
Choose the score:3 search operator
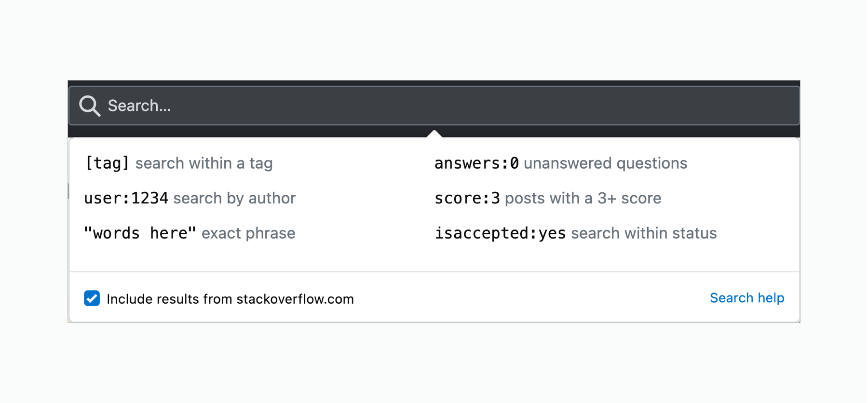(467, 198)
